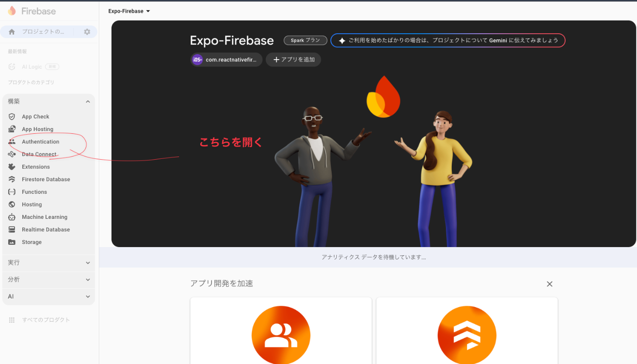Viewport: 637px width, 364px height.
Task: Click the プロダクトのカテゴリ label
Action: (x=31, y=82)
